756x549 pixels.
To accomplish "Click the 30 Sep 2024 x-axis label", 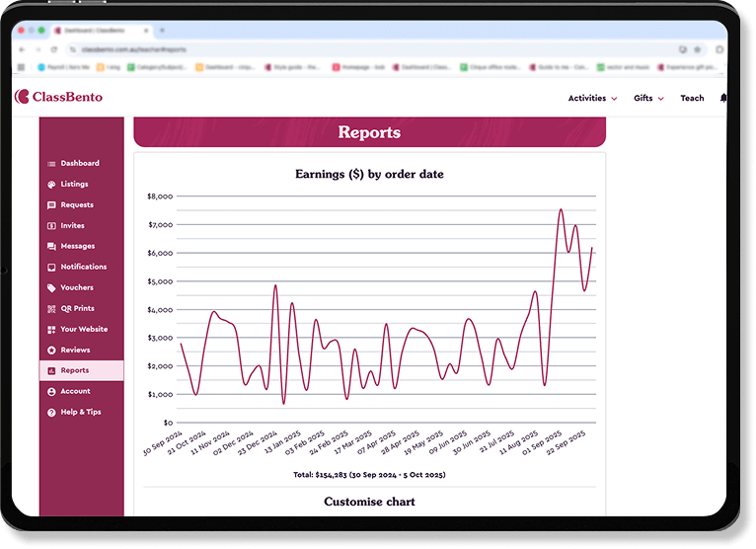I will (163, 443).
